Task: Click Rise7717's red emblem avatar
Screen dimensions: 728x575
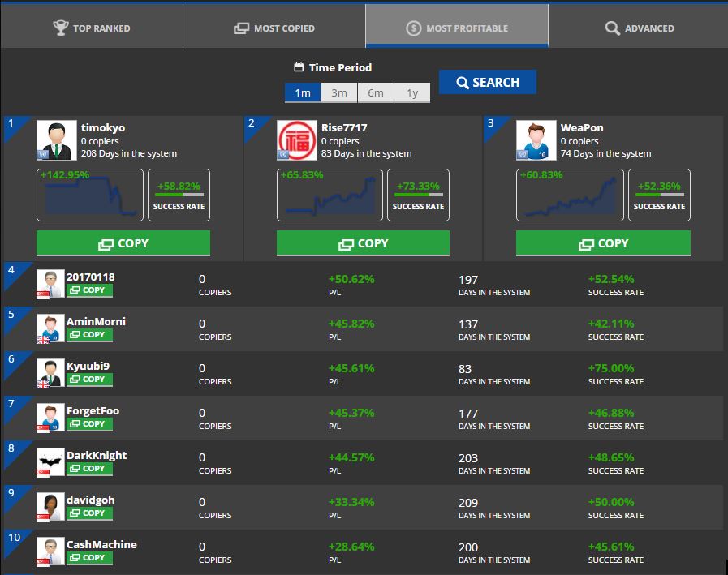Action: pyautogui.click(x=296, y=140)
